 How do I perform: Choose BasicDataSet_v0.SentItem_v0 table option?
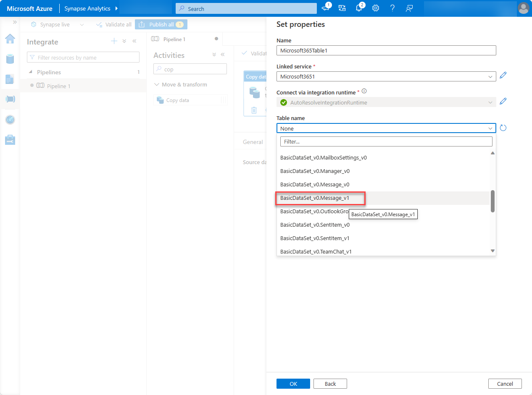click(315, 225)
